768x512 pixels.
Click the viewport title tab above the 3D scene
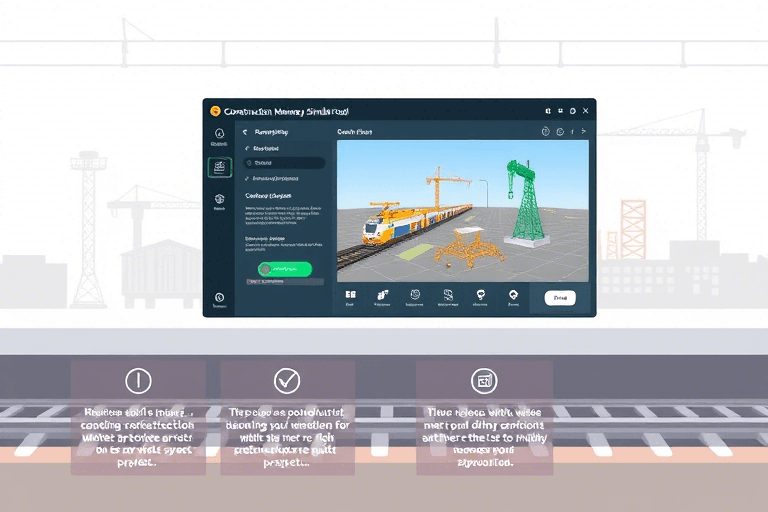coord(354,131)
